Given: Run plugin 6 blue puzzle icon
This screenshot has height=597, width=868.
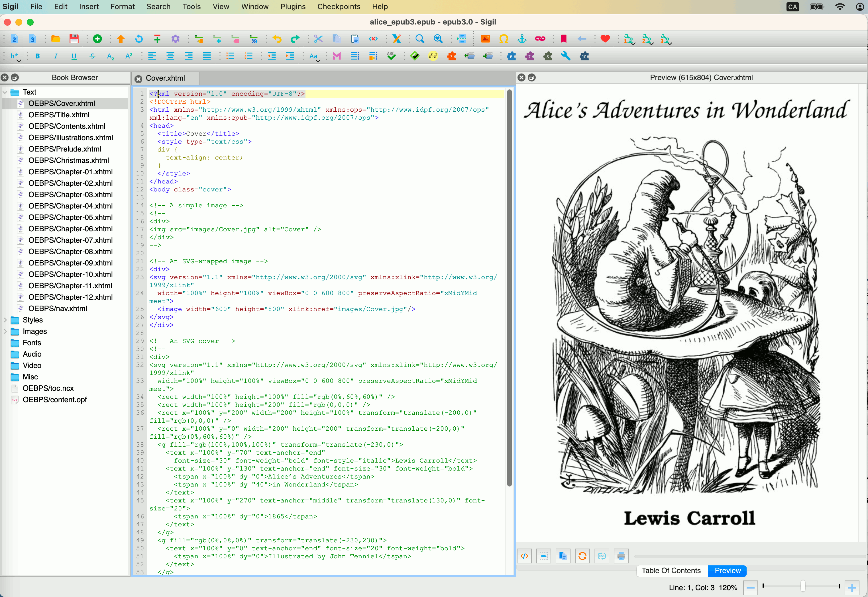Looking at the screenshot, I should [x=511, y=56].
